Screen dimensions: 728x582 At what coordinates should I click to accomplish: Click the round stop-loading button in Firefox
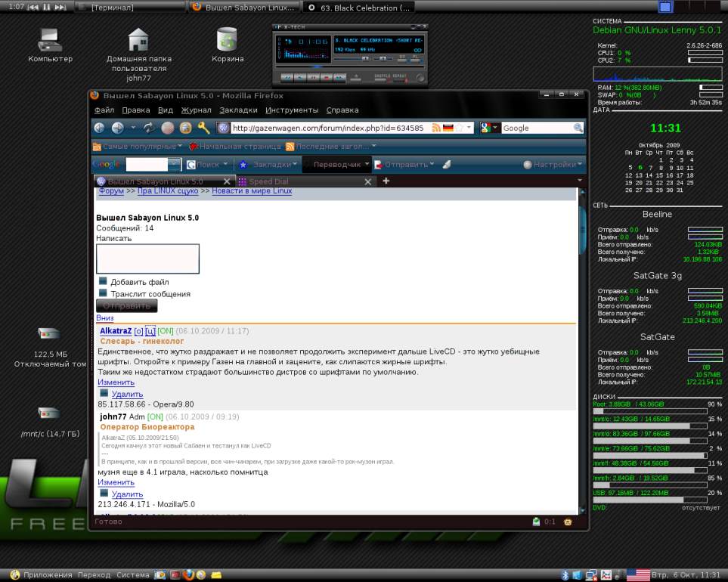tap(168, 128)
